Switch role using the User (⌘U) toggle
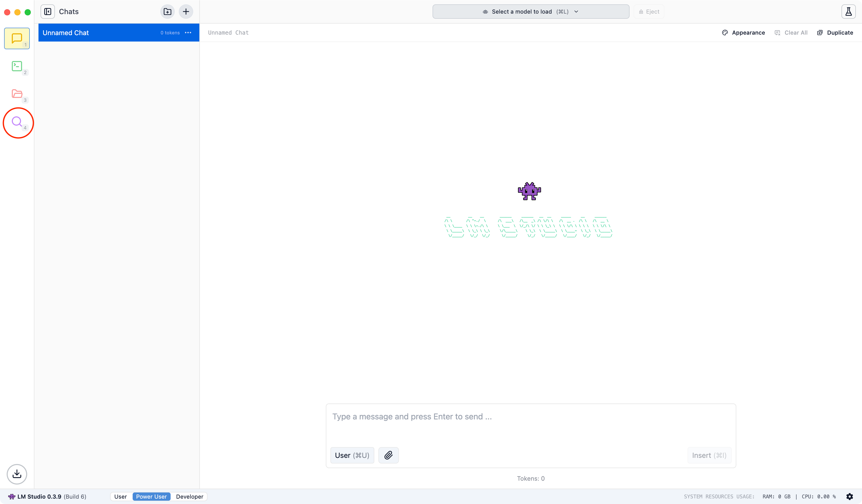The height and width of the screenshot is (504, 862). click(x=352, y=455)
